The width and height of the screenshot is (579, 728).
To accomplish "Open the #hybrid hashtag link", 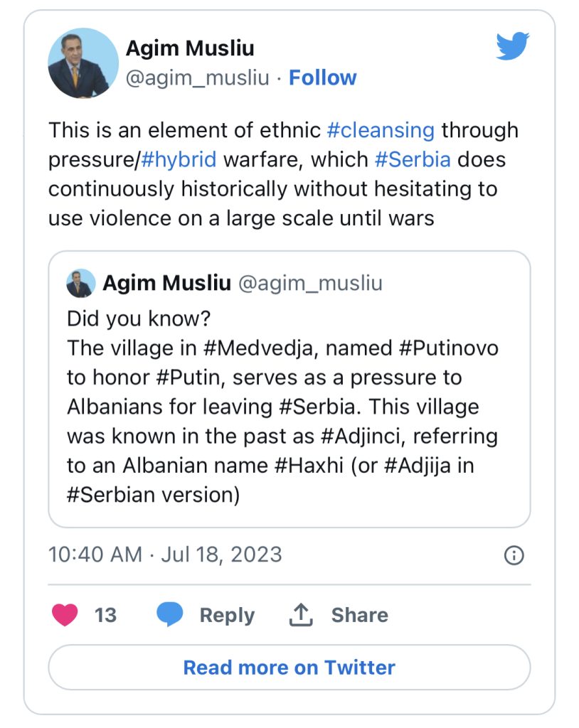I will [179, 160].
